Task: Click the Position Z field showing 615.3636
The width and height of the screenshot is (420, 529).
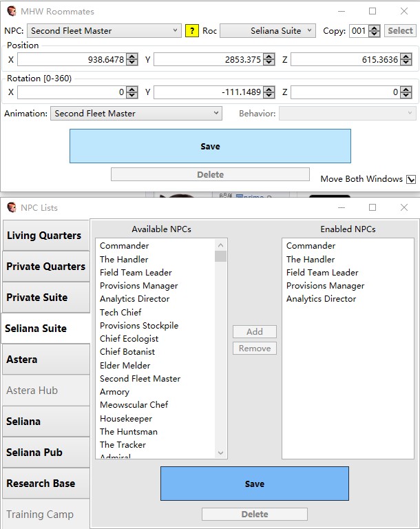Action: 346,60
